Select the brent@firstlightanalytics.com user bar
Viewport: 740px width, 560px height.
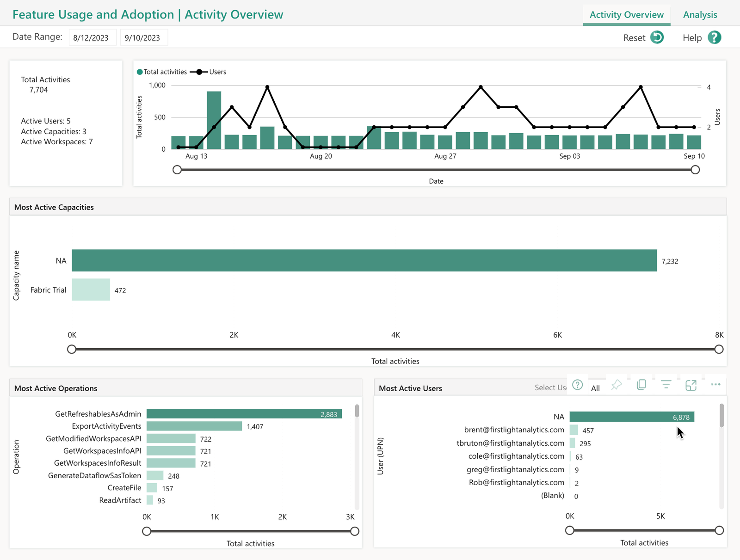tap(573, 430)
